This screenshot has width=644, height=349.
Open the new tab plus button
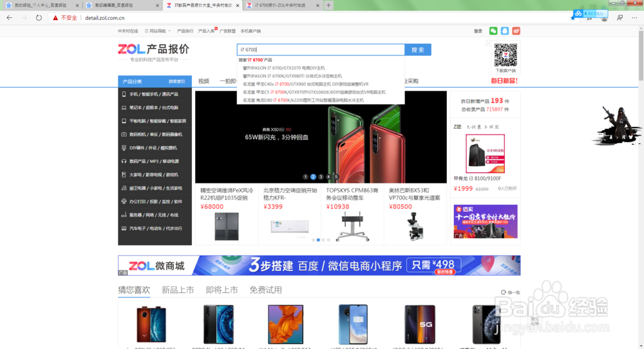(328, 5)
